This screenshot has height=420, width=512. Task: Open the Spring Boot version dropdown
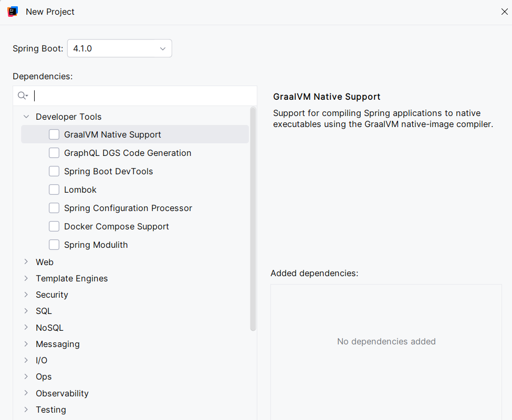click(x=120, y=48)
